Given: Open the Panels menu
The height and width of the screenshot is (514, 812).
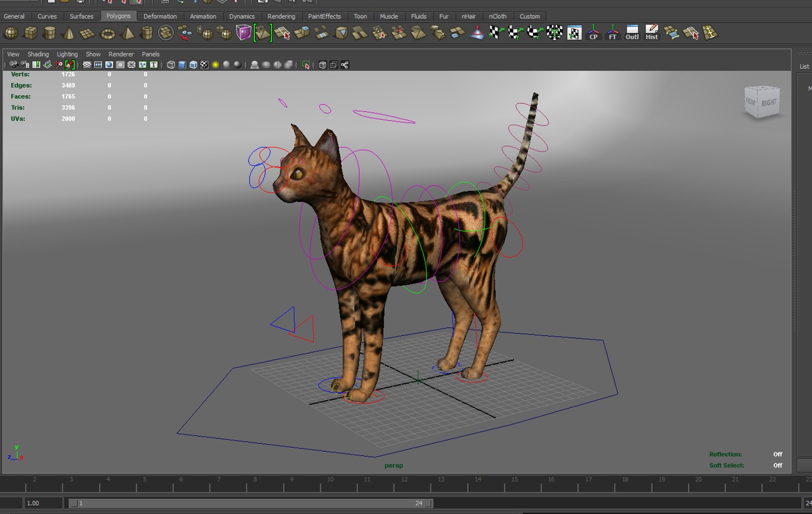Looking at the screenshot, I should (x=150, y=54).
